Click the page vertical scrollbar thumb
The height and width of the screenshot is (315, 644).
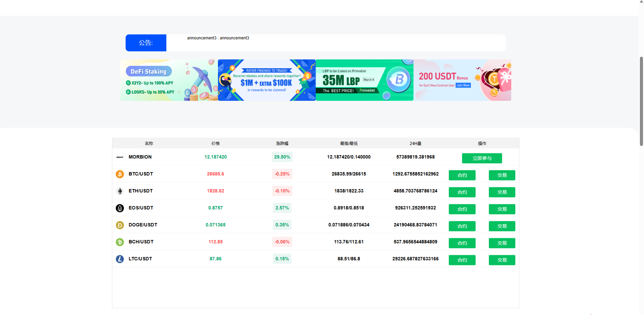coord(641,101)
